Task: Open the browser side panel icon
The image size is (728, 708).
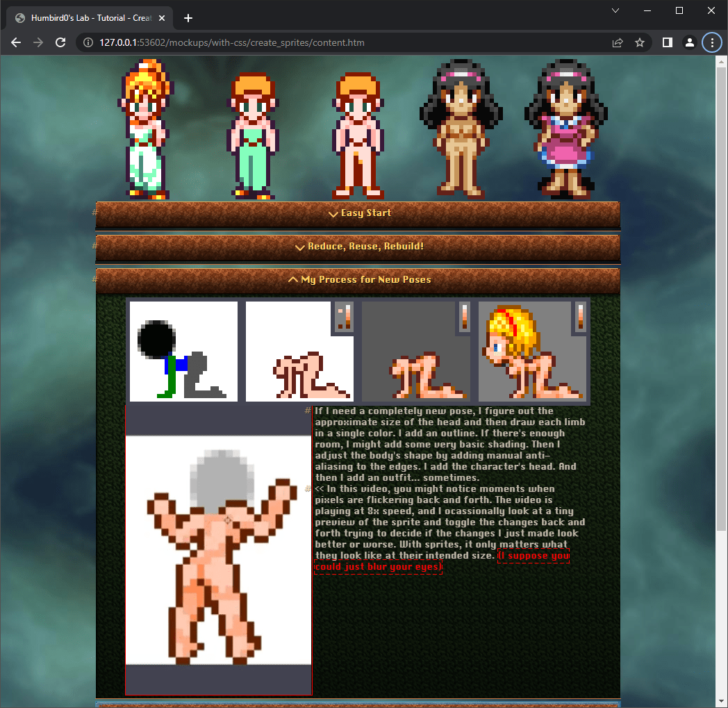Action: tap(667, 42)
